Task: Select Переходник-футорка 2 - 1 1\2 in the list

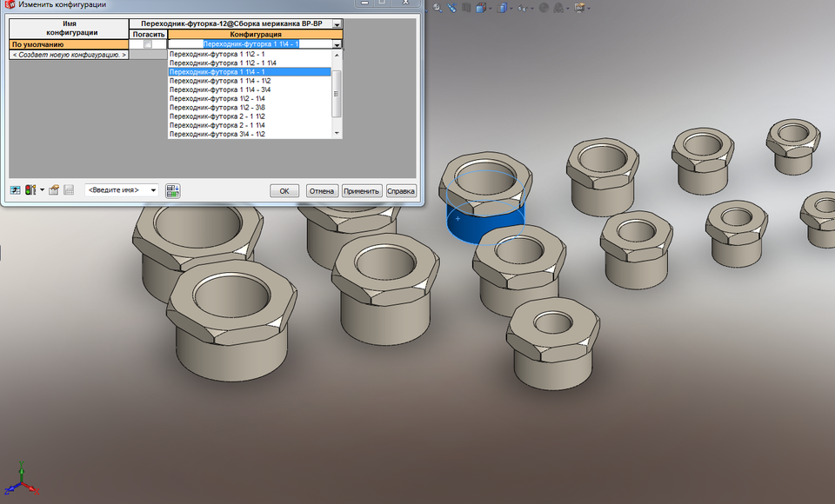Action: (x=224, y=117)
